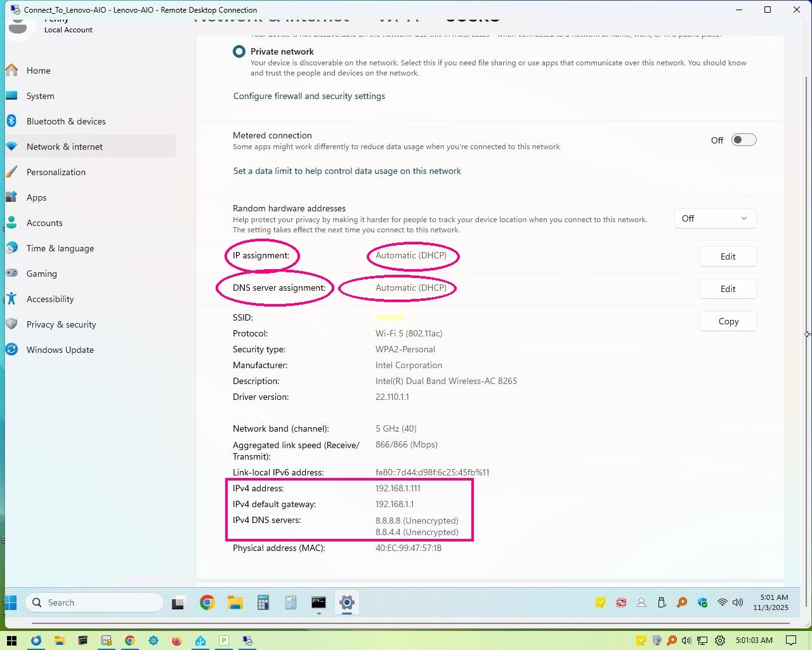Select the Private network radio button
The height and width of the screenshot is (650, 812).
click(239, 52)
